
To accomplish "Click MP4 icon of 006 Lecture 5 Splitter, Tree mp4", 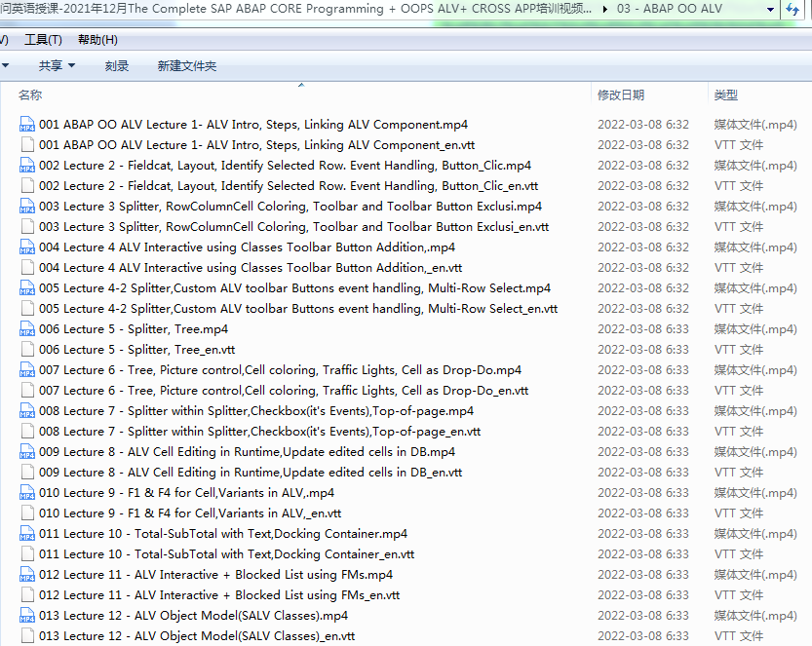I will coord(27,328).
